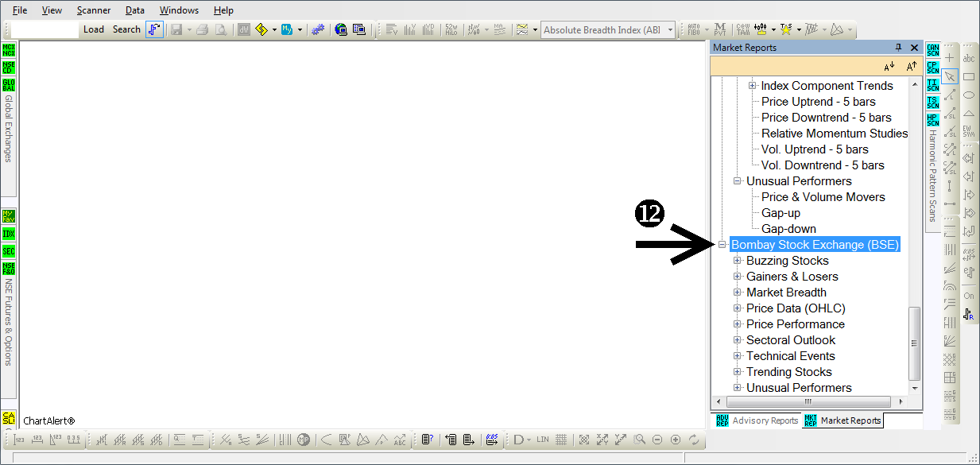Open the View menu
The image size is (980, 465).
52,10
